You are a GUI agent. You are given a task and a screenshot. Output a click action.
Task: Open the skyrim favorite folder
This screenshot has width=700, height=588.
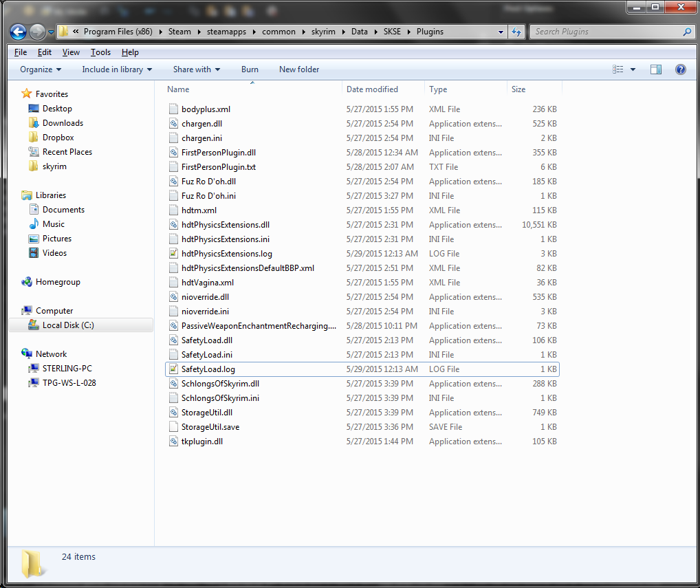tap(54, 166)
